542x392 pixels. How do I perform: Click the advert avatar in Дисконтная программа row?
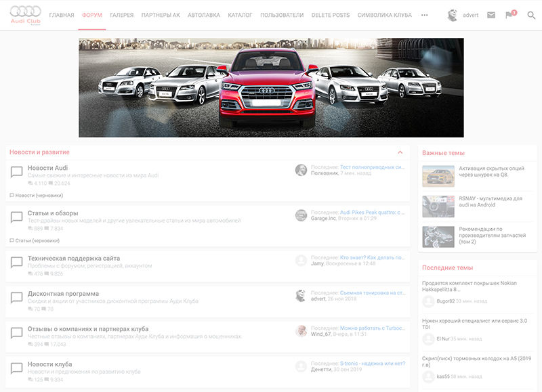(x=301, y=296)
